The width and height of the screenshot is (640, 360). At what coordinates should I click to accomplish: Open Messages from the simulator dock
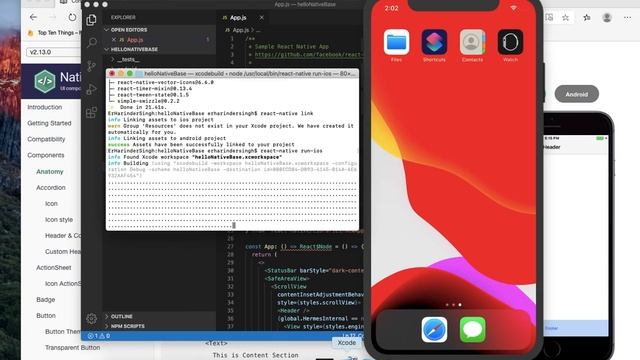[472, 329]
